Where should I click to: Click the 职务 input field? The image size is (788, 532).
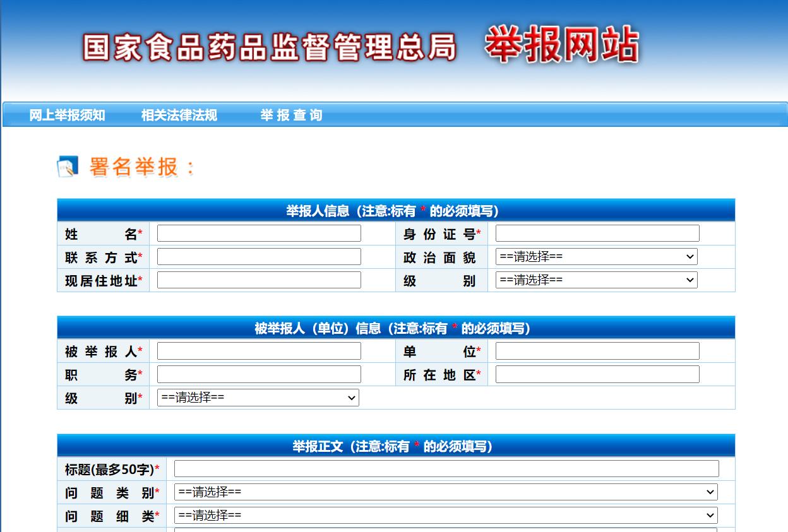[x=258, y=374]
